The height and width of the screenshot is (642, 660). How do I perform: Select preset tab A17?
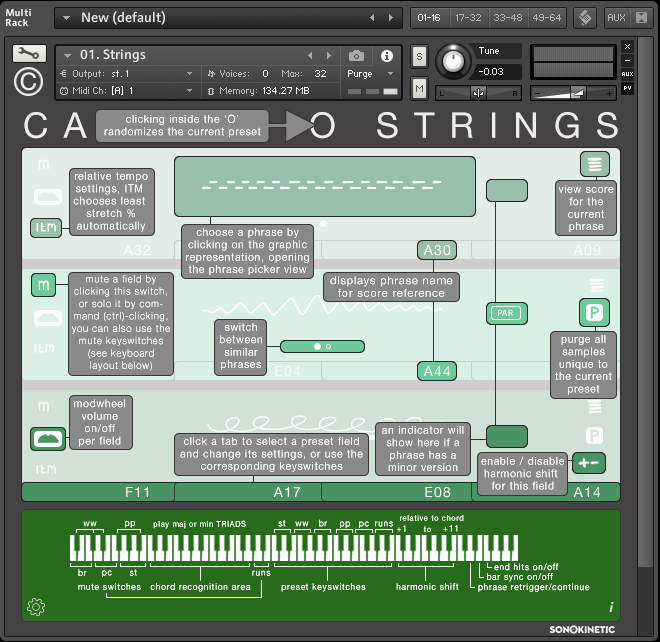point(248,492)
